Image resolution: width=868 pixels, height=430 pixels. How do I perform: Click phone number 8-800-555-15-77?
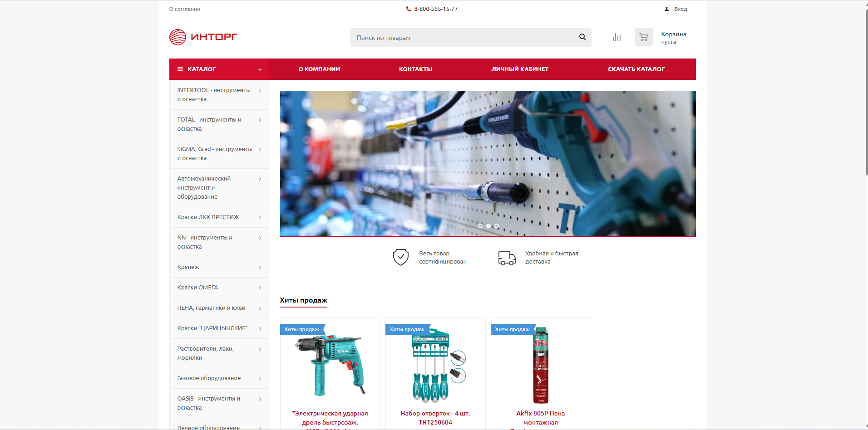click(436, 9)
